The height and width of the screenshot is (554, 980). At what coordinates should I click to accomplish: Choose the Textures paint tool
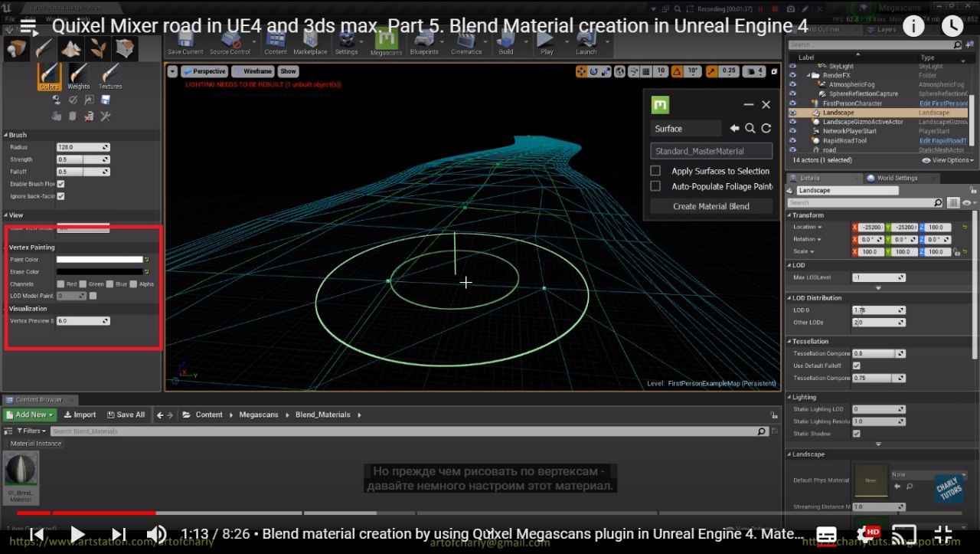[110, 77]
